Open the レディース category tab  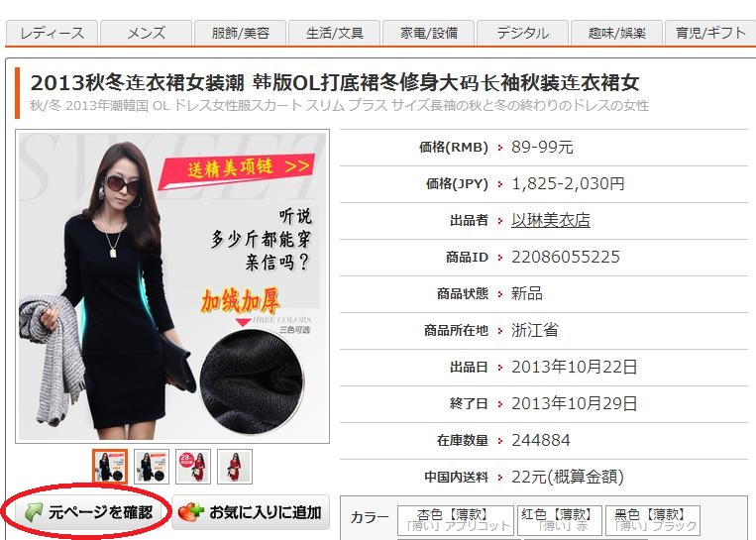coord(52,33)
